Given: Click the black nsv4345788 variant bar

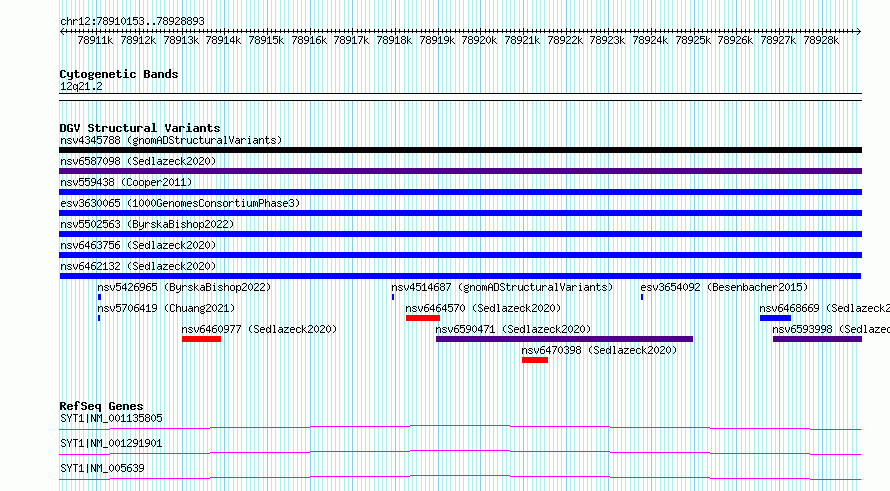Looking at the screenshot, I should click(x=460, y=150).
